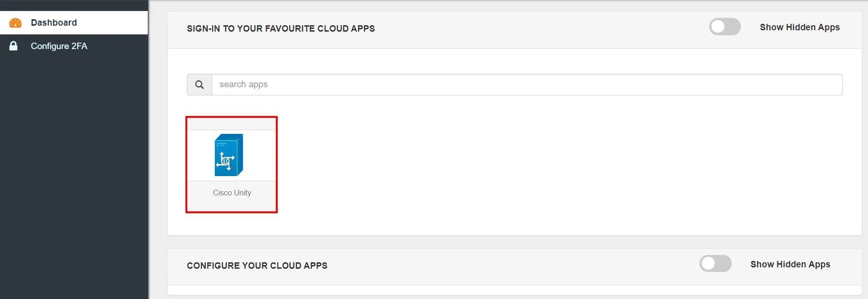868x299 pixels.
Task: Click blank space right of the Cisco Unity tile
Action: pos(505,165)
